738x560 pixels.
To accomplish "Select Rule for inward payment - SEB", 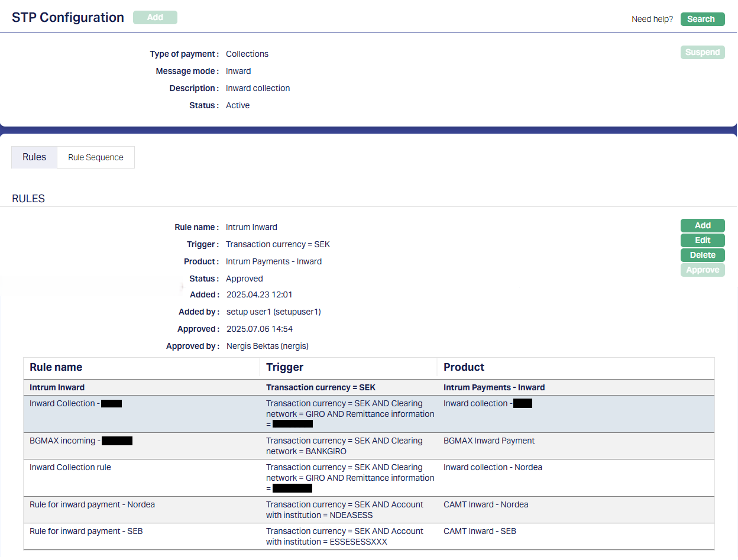I will pos(86,532).
